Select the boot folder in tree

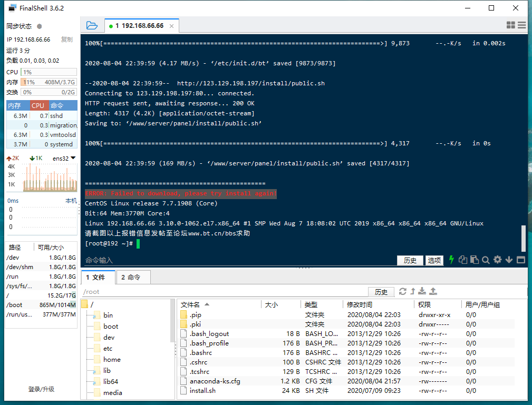point(111,327)
